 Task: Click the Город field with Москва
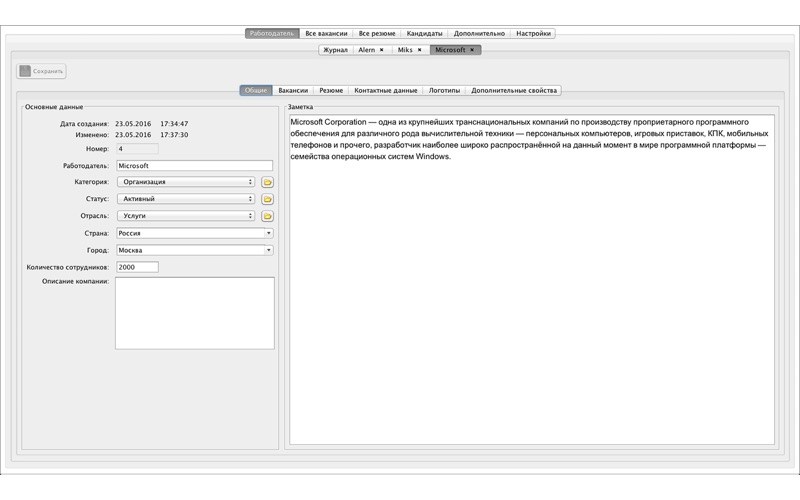coord(190,251)
